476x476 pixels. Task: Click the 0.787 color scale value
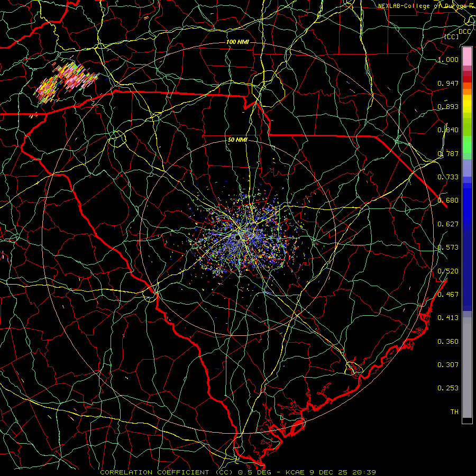(448, 153)
